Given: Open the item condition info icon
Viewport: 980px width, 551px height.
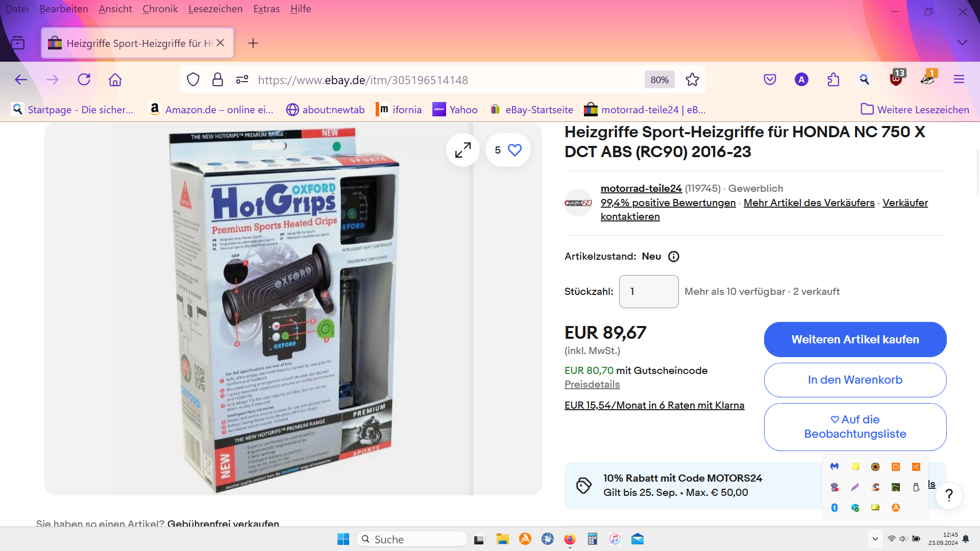Looking at the screenshot, I should click(674, 257).
